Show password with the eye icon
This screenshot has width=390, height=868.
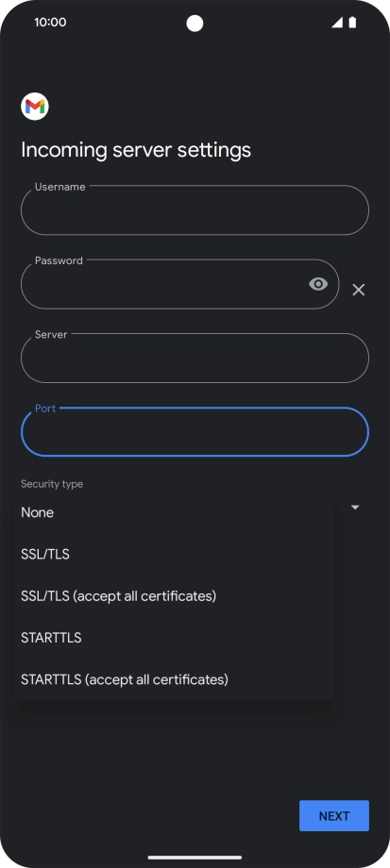pyautogui.click(x=318, y=284)
